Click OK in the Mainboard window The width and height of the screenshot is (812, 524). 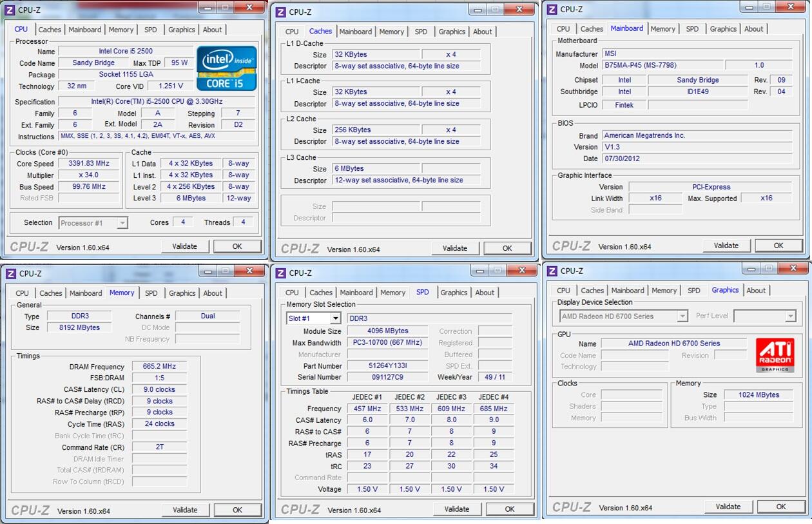pos(778,246)
